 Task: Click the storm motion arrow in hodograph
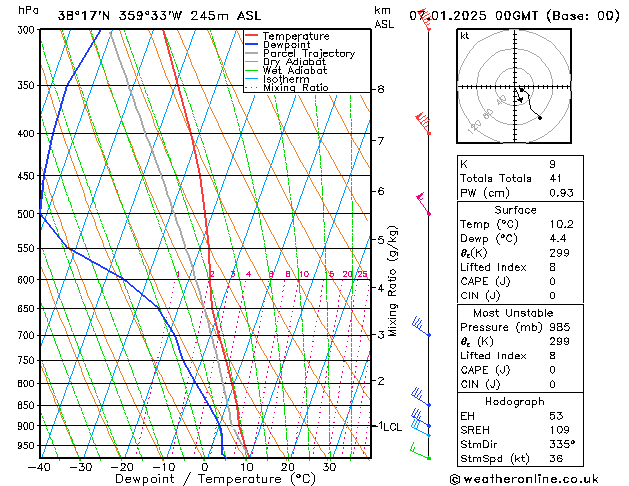pyautogui.click(x=520, y=95)
